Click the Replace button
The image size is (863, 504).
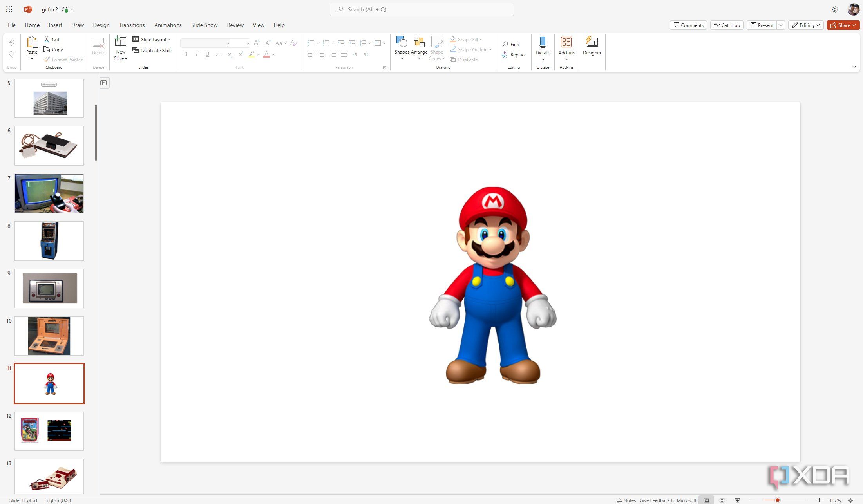point(514,54)
